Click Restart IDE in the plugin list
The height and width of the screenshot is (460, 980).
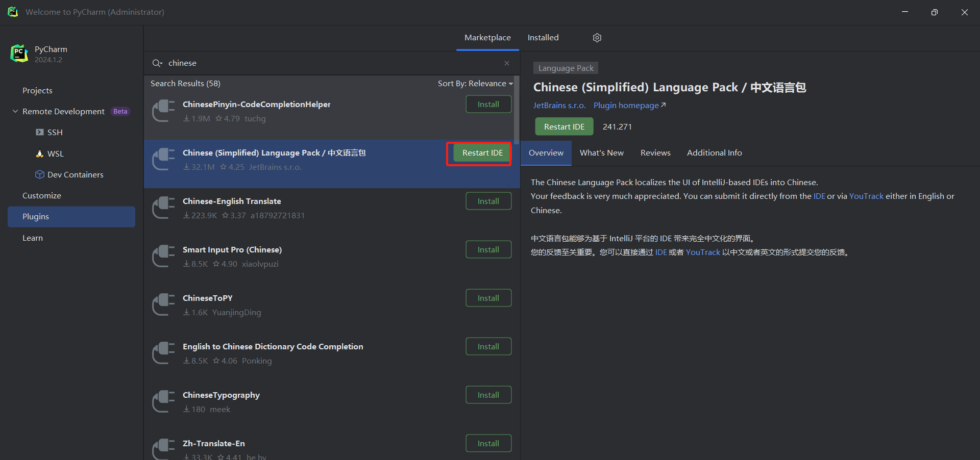click(x=482, y=153)
